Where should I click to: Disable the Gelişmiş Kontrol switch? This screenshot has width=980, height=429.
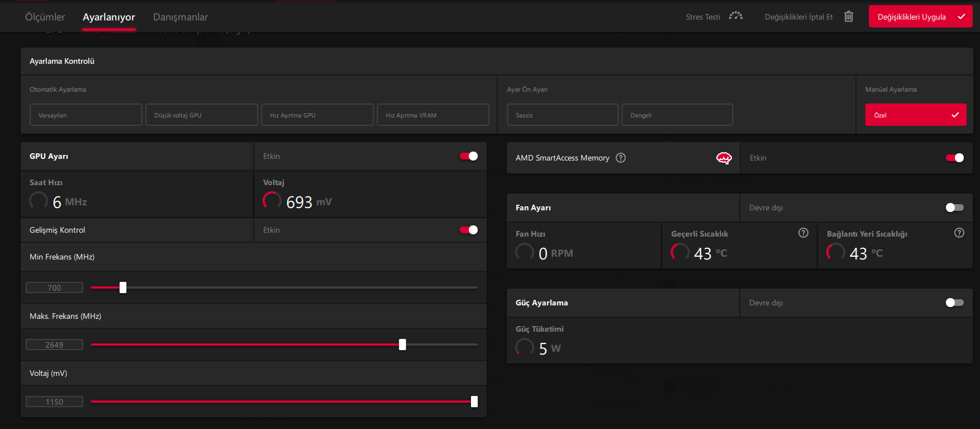469,230
